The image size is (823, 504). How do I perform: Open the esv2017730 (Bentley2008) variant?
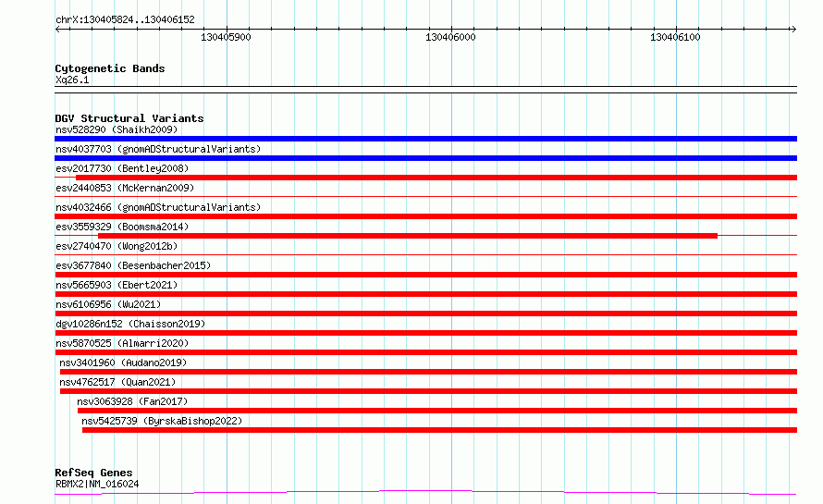tap(122, 168)
